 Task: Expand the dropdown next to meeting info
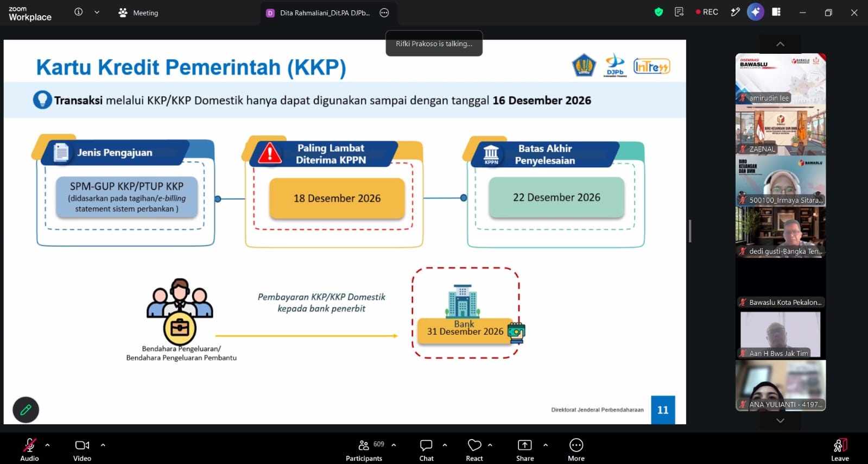(97, 12)
